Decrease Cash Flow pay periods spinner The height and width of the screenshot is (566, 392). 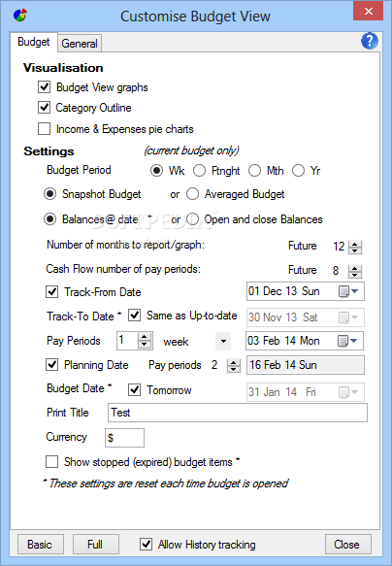(x=355, y=275)
